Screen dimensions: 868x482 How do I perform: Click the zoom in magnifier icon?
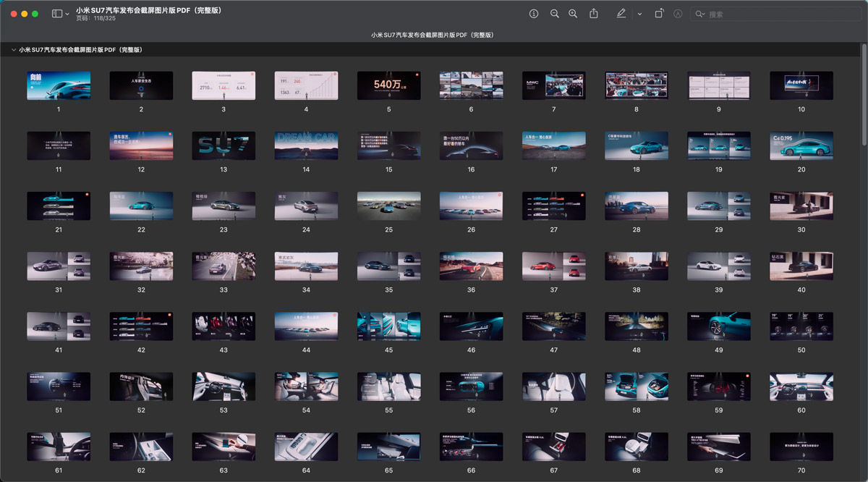(x=573, y=14)
